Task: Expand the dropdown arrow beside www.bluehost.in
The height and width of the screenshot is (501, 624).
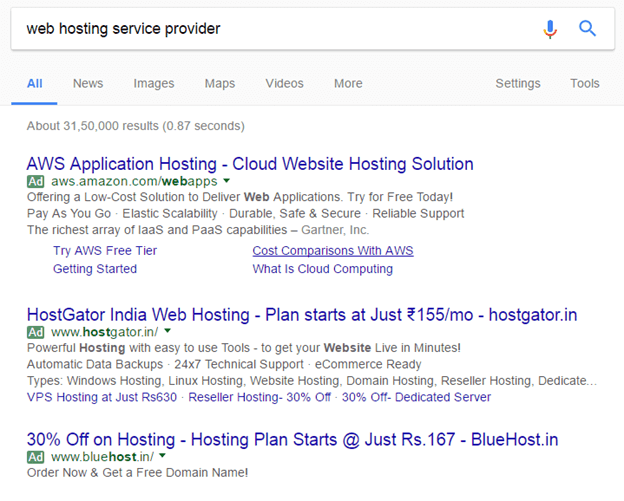Action: 162,456
